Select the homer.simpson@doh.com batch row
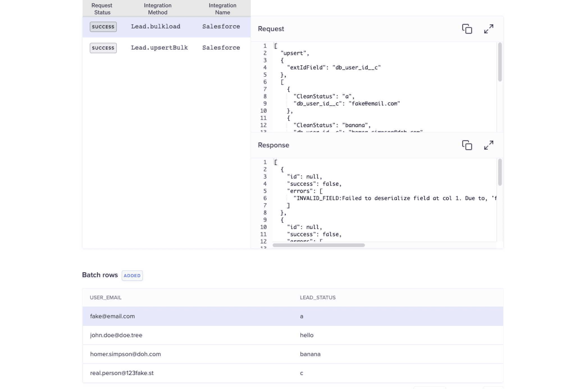Screen dimensions: 588x389 point(125,354)
